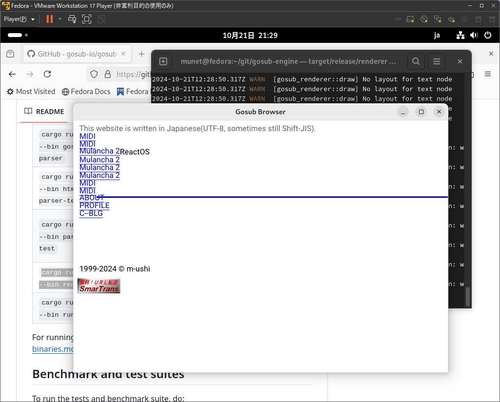Screen dimensions: 500x402
Task: Click the padlock site security icon
Action: coord(107,74)
